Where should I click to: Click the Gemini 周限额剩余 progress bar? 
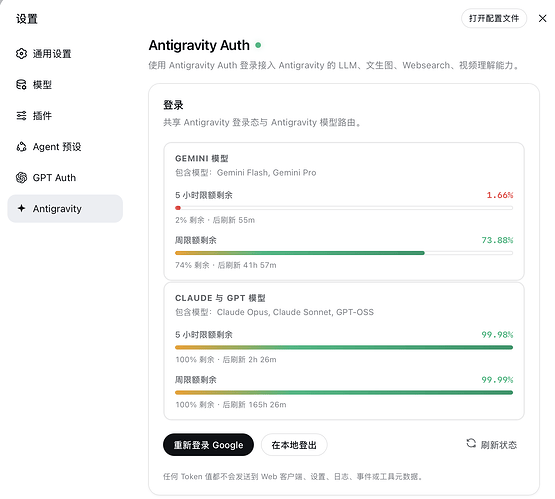[344, 253]
